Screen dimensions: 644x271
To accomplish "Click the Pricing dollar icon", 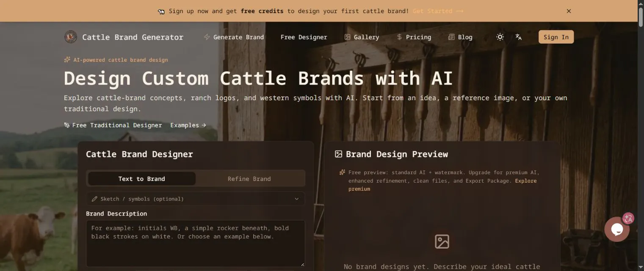I will (x=399, y=37).
